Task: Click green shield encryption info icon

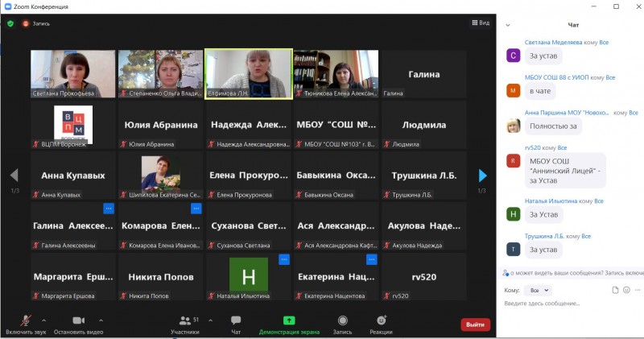Action: (10, 23)
